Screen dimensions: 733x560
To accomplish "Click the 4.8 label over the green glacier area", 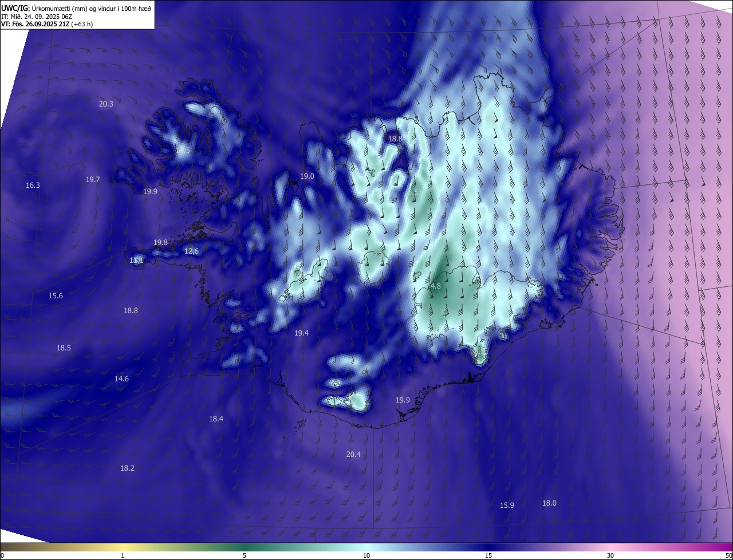I will click(x=435, y=286).
